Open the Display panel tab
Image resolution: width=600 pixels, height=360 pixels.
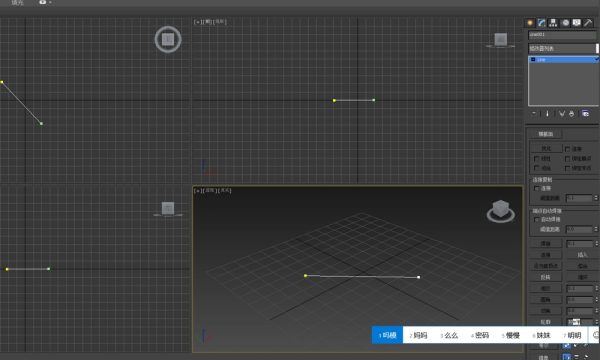(x=576, y=23)
